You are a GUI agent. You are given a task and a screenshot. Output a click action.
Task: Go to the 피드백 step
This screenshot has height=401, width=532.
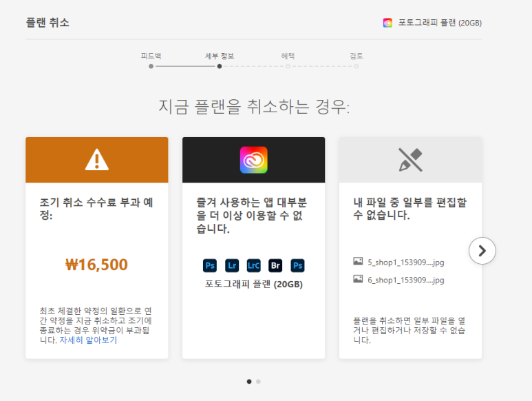pos(151,56)
